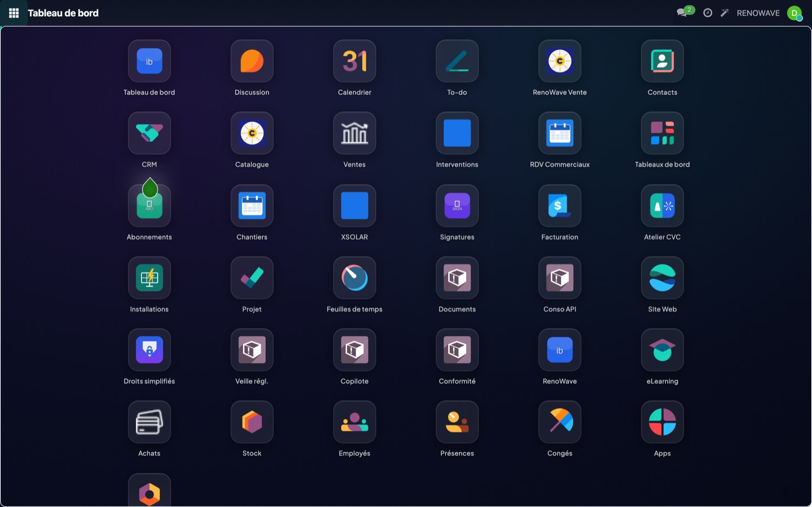Open Atelier CVC app
812x507 pixels.
click(662, 206)
